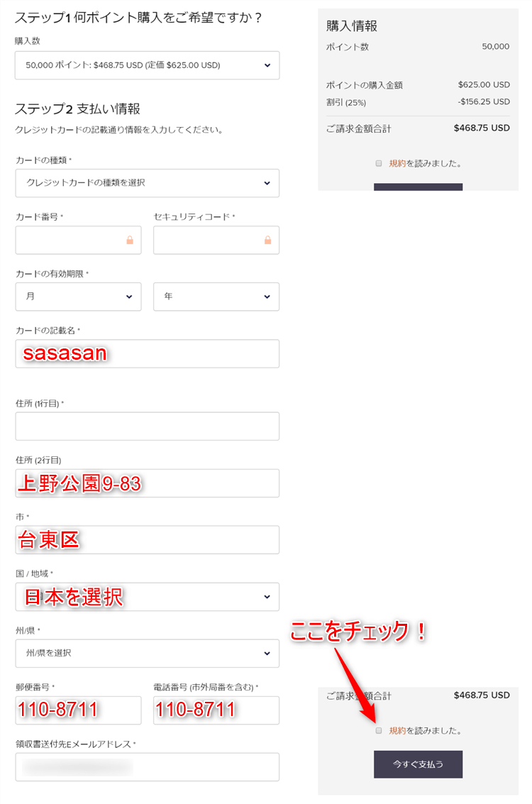Click the lock icon in card number field
The image size is (532, 804).
[130, 241]
